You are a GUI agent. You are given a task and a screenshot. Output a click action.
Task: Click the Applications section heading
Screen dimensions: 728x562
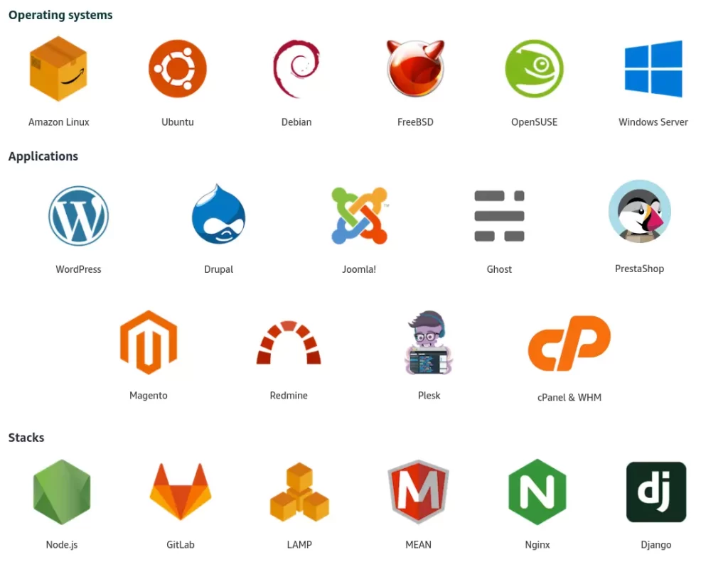[43, 156]
